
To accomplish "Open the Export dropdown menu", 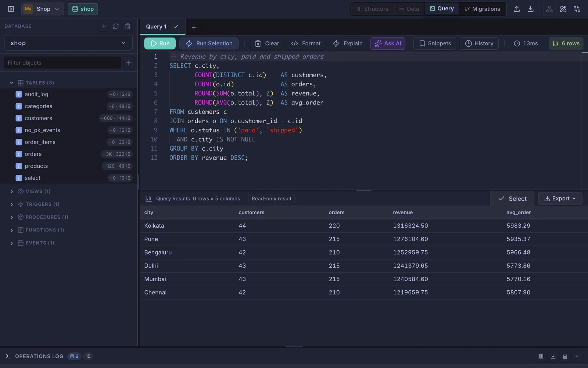I will (x=560, y=199).
